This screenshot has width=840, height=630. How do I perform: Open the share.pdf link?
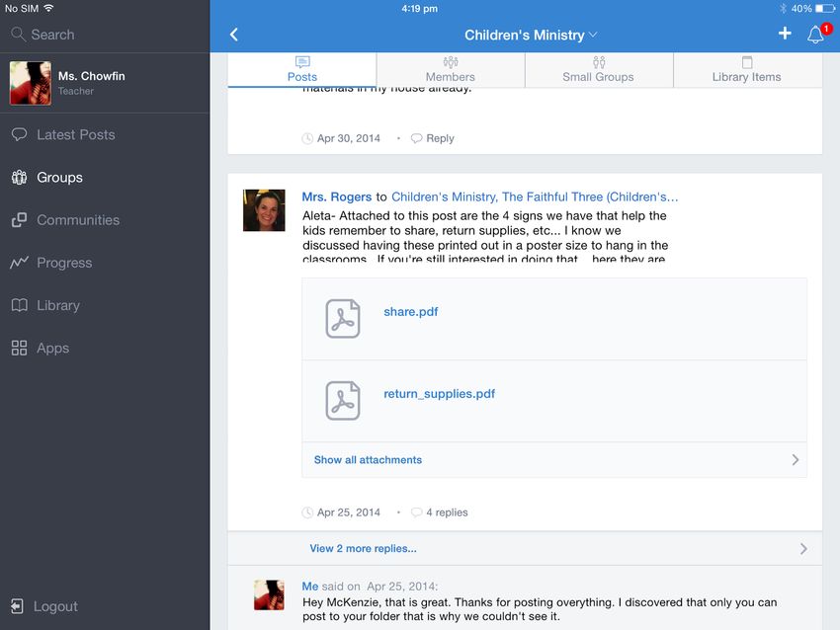pyautogui.click(x=411, y=311)
